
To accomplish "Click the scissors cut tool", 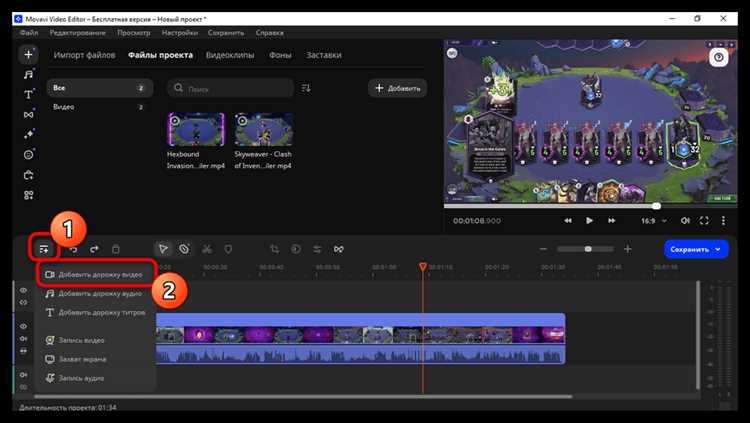I will pyautogui.click(x=206, y=249).
